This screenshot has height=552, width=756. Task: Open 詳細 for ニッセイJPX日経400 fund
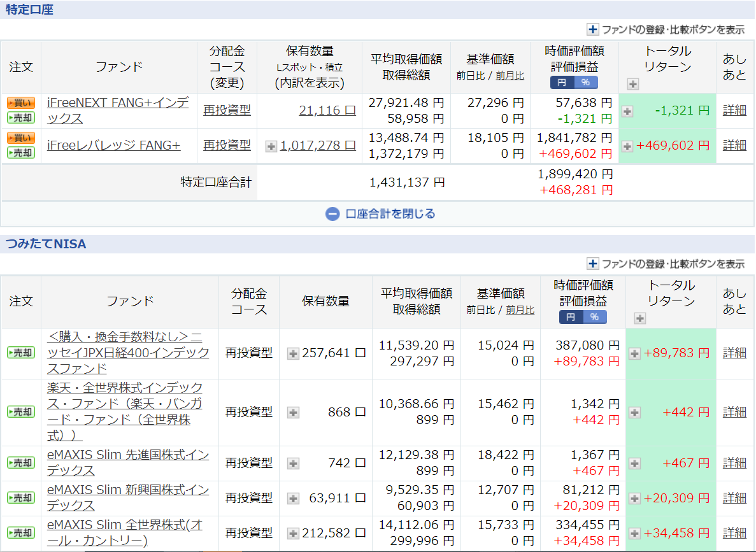click(x=734, y=353)
